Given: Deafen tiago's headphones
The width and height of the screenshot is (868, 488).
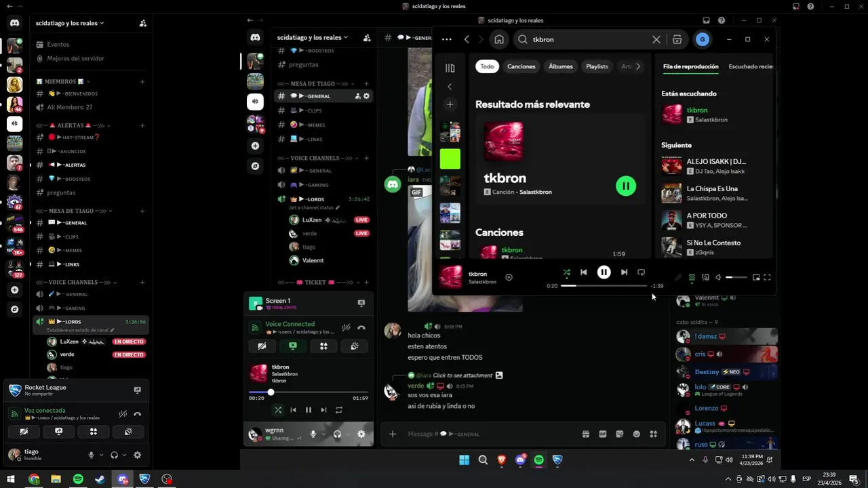Looking at the screenshot, I should pos(114,455).
